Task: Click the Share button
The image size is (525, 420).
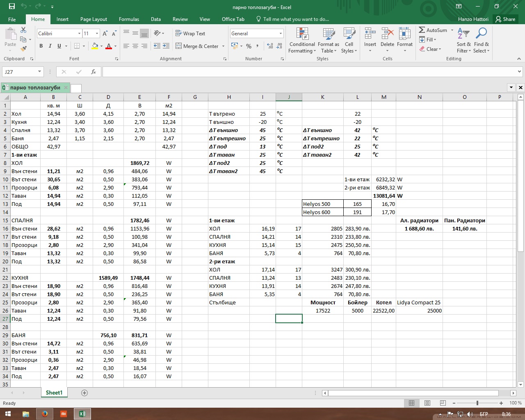Action: pyautogui.click(x=505, y=19)
